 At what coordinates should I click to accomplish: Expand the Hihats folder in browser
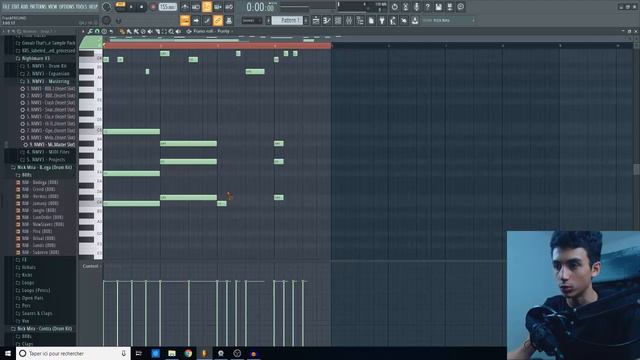coord(29,267)
